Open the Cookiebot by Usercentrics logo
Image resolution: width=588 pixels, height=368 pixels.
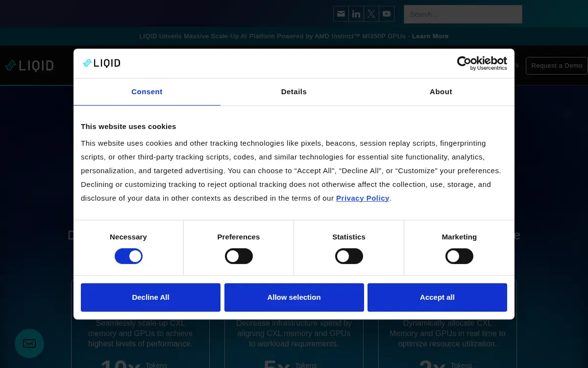click(482, 63)
